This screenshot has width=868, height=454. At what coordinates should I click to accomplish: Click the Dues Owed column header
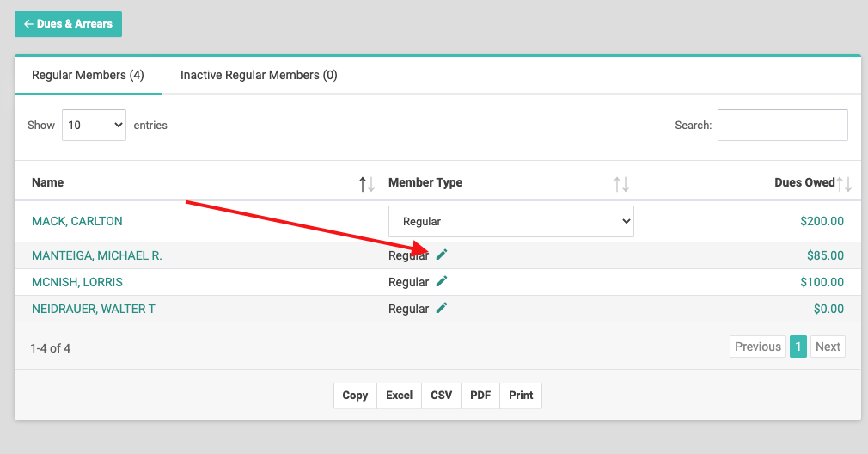[x=804, y=182]
